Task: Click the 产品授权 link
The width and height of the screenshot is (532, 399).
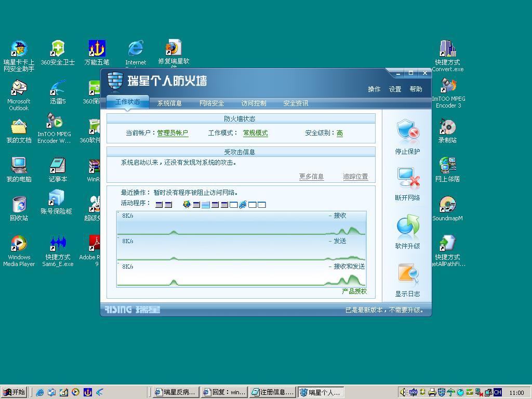Action: pos(354,291)
